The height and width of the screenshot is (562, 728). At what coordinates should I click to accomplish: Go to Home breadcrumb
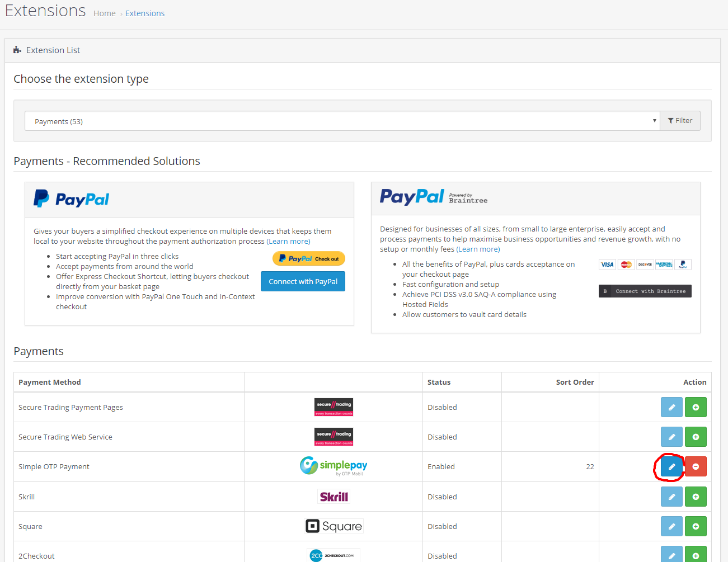click(x=105, y=13)
